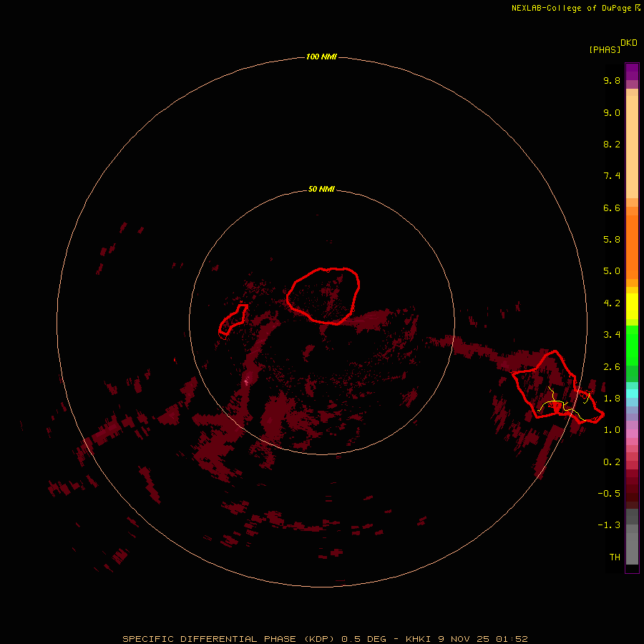644x644 pixels.
Task: Click the -0.5 value on the color scale
Action: pos(609,494)
